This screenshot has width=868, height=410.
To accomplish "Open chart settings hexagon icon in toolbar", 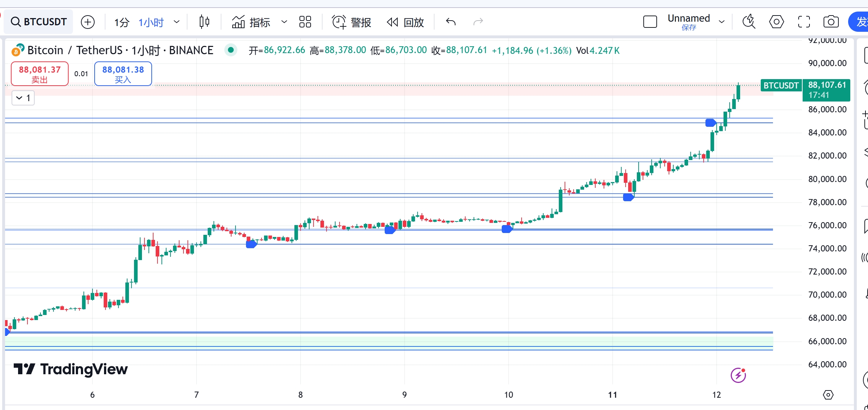I will (x=777, y=22).
